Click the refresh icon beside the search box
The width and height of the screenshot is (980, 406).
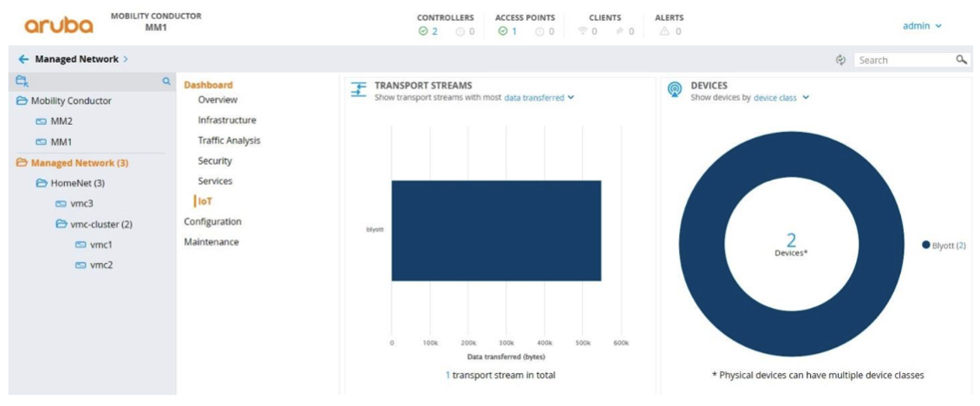(840, 60)
